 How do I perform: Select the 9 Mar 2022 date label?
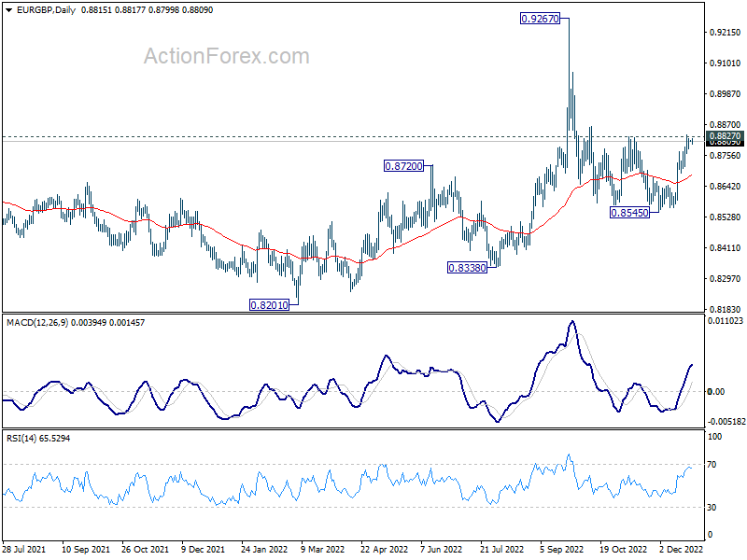(322, 549)
